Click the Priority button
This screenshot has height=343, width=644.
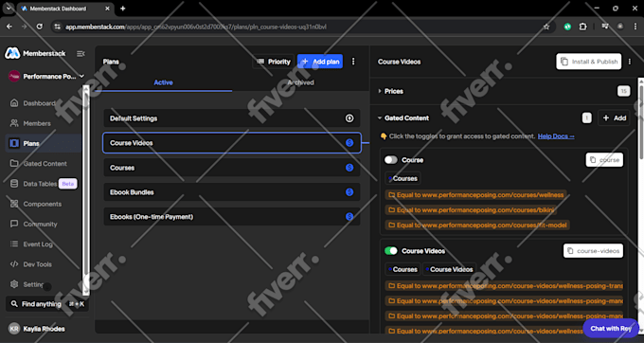pos(274,62)
